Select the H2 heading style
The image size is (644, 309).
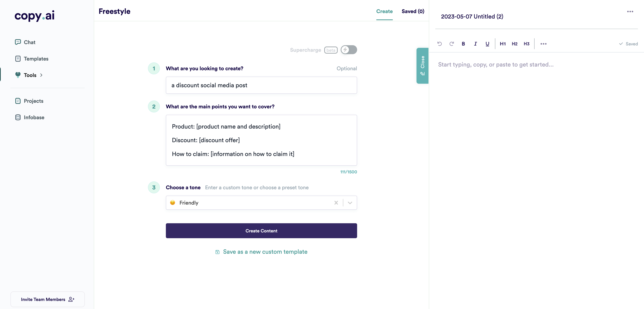515,44
